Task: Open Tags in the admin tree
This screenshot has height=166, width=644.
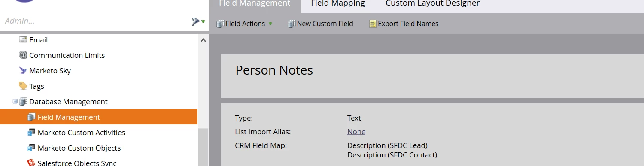Action: (37, 86)
